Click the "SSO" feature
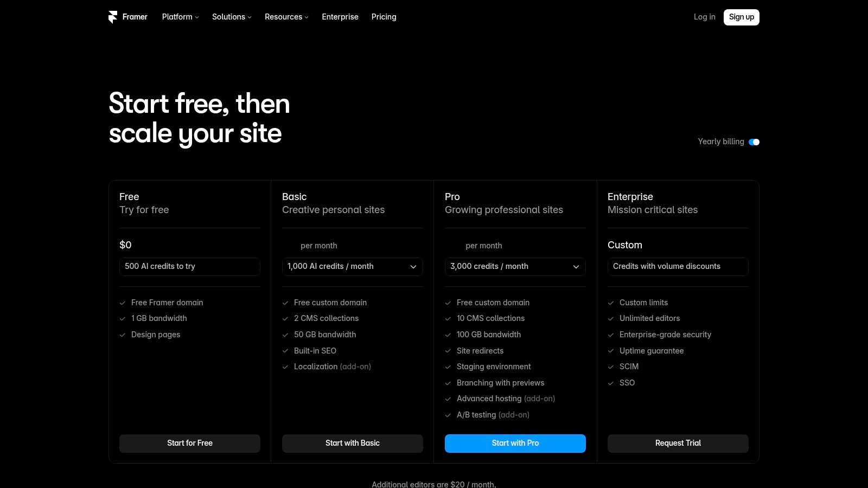 click(x=627, y=383)
